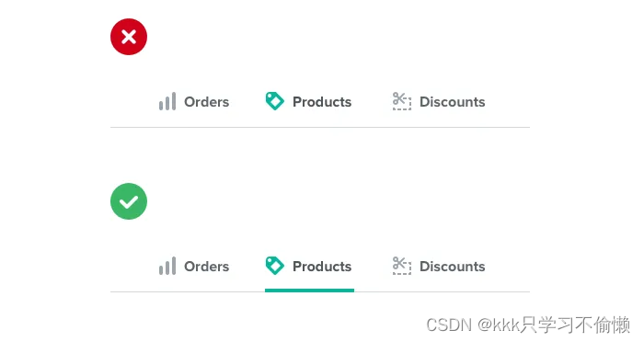Viewport: 644px width, 342px height.
Task: Click the red X incorrect example badge
Action: [x=129, y=37]
